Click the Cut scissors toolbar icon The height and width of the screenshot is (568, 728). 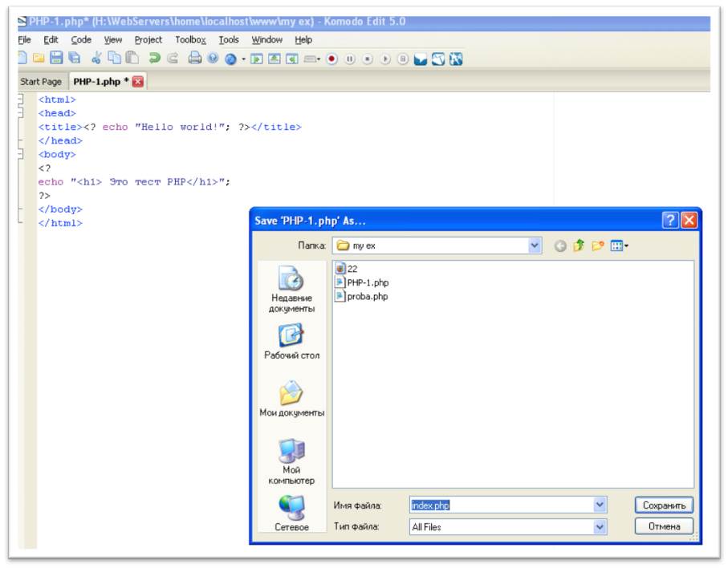click(96, 58)
